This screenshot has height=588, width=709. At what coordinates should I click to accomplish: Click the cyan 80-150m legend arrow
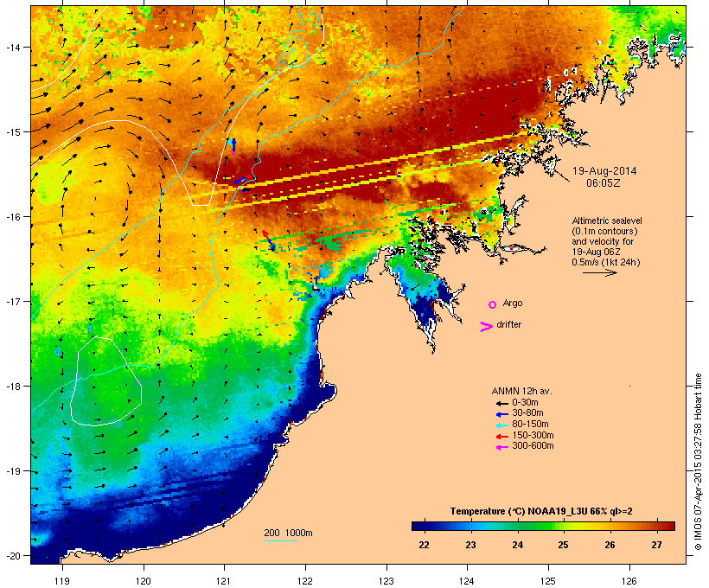502,425
